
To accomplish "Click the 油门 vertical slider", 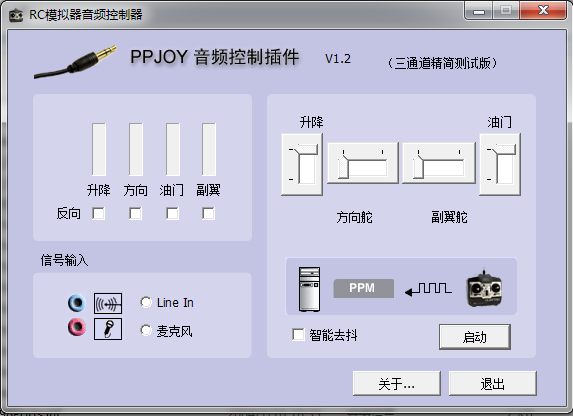I will click(x=500, y=164).
